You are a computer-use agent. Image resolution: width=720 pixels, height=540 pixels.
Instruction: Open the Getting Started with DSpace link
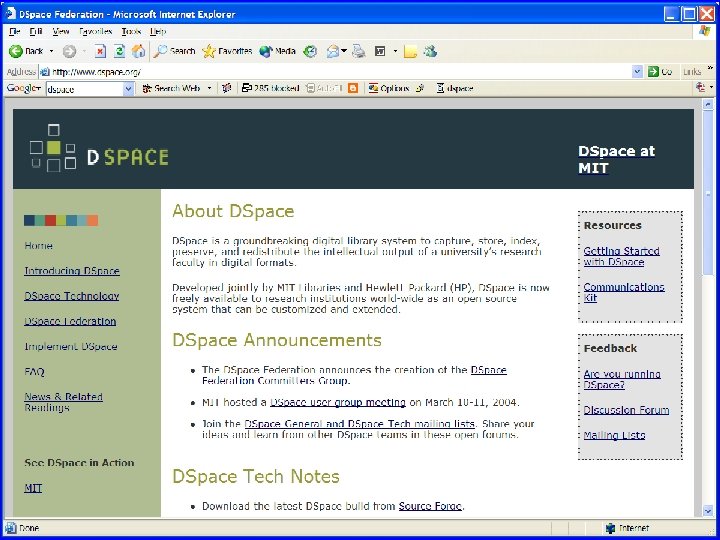pyautogui.click(x=621, y=256)
